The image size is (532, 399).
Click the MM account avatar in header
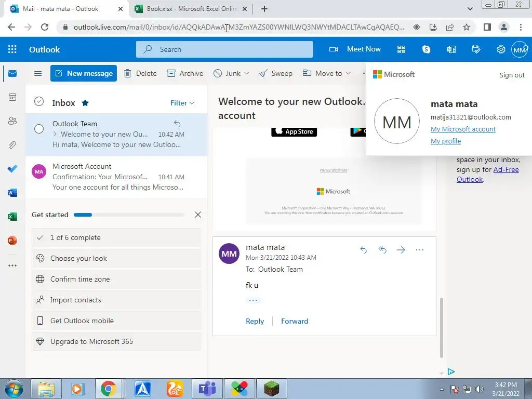520,49
